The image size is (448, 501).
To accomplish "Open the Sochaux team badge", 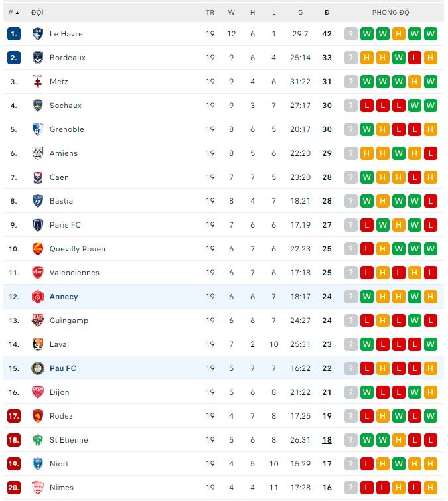I will 38,106.
